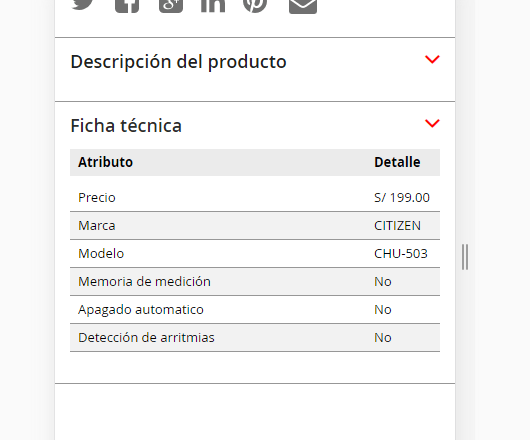The width and height of the screenshot is (530, 440).
Task: Click the Apagado automatico row
Action: tap(255, 310)
